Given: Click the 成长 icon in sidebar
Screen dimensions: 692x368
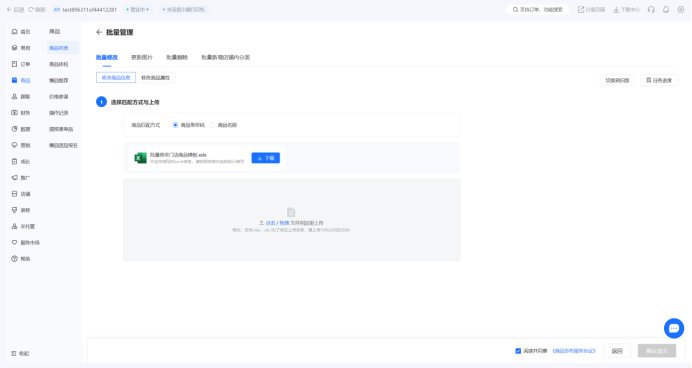Looking at the screenshot, I should pos(15,161).
